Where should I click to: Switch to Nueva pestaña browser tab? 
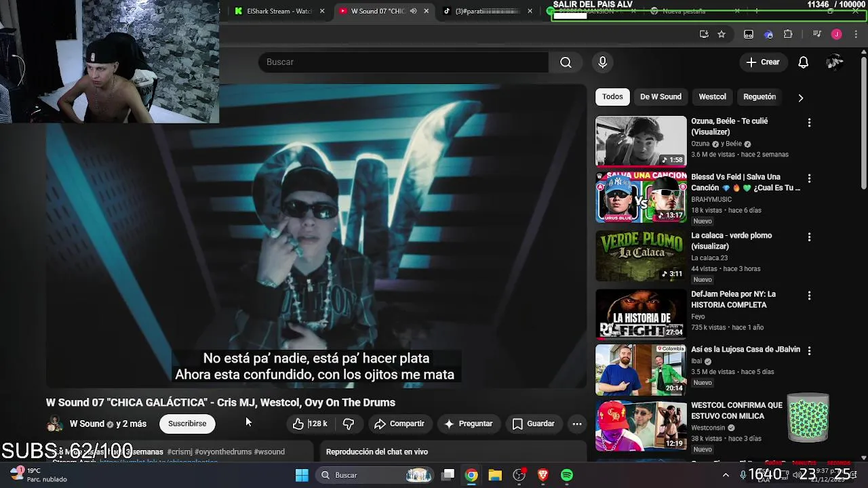point(692,11)
